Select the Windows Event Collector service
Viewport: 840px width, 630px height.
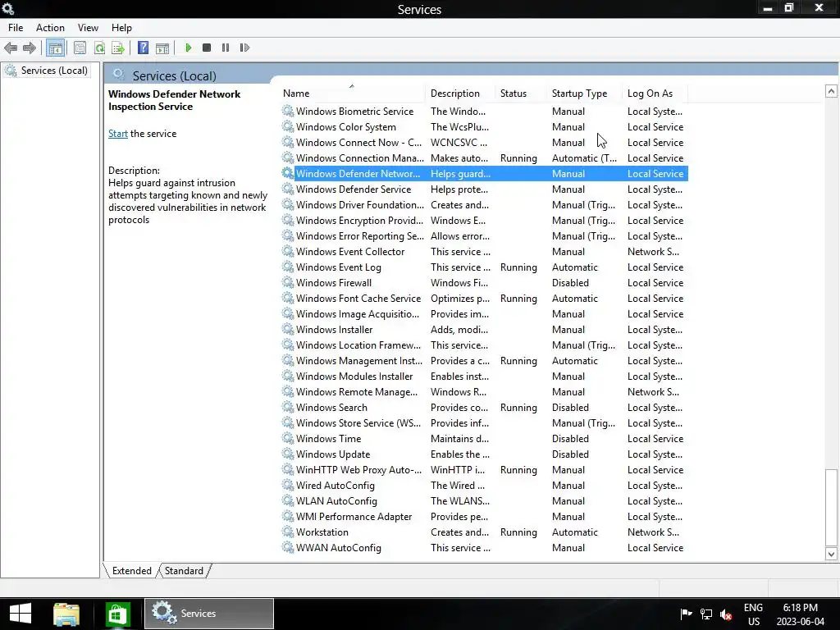click(x=484, y=251)
